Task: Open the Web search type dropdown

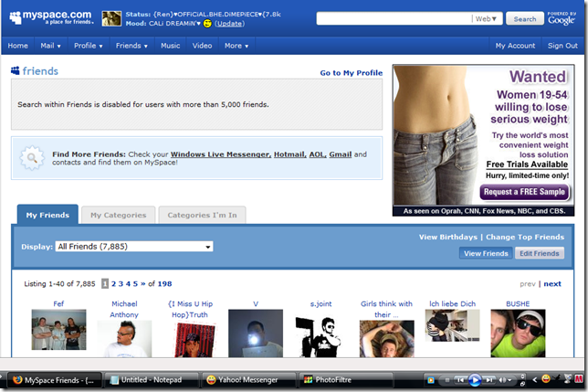Action: point(486,19)
